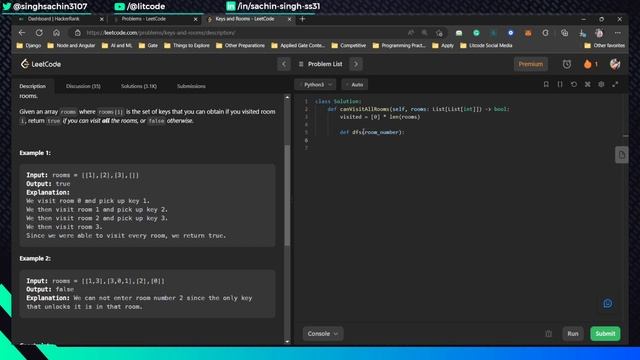Click the Premium button
This screenshot has width=640, height=360.
[531, 64]
